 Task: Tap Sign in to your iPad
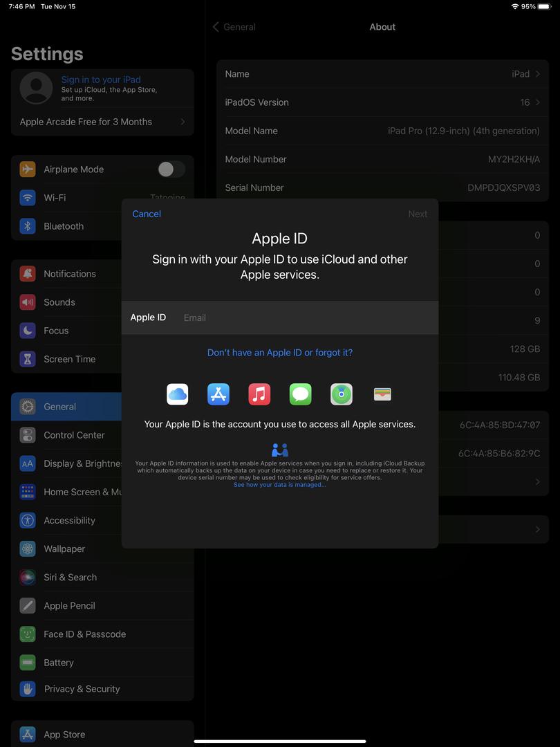pyautogui.click(x=101, y=80)
